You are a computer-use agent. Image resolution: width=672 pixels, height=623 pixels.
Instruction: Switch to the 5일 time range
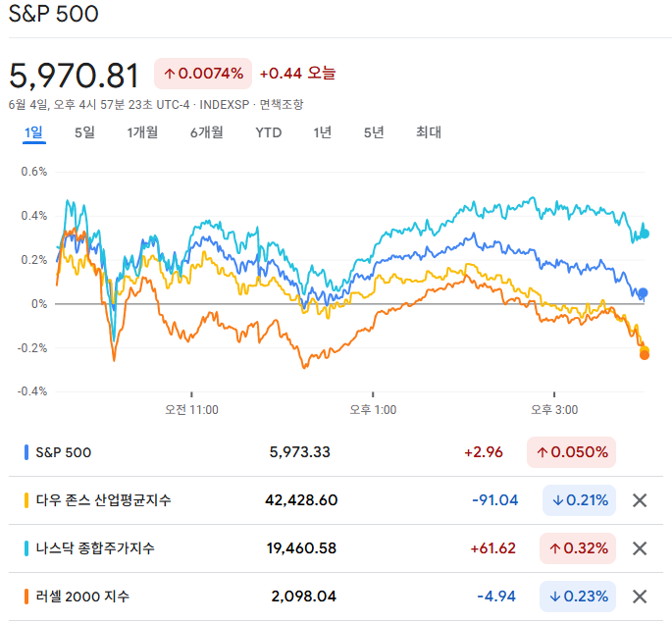click(x=84, y=132)
